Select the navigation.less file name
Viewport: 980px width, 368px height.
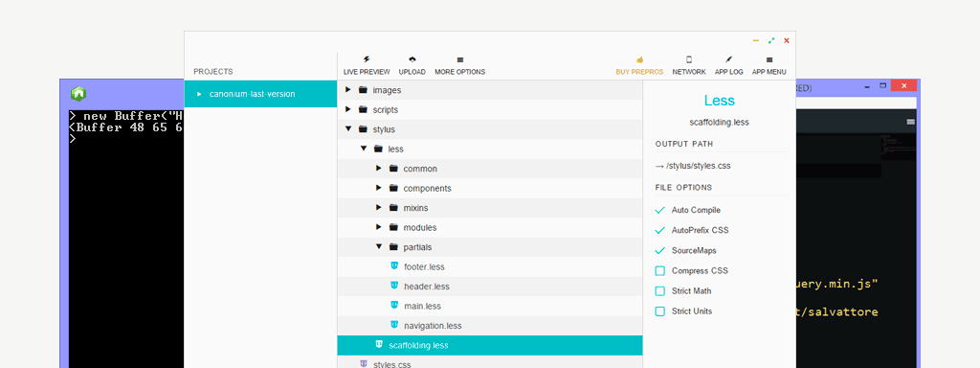click(x=434, y=326)
